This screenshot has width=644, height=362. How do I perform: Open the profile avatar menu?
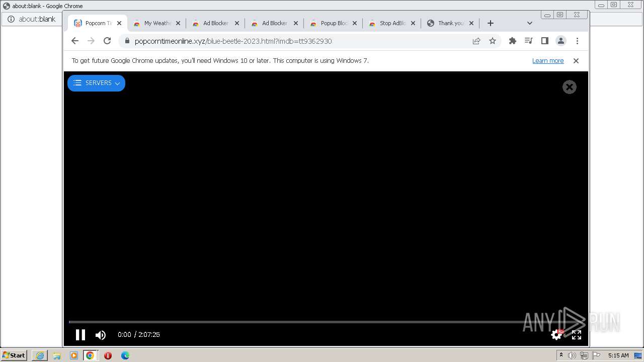[561, 41]
